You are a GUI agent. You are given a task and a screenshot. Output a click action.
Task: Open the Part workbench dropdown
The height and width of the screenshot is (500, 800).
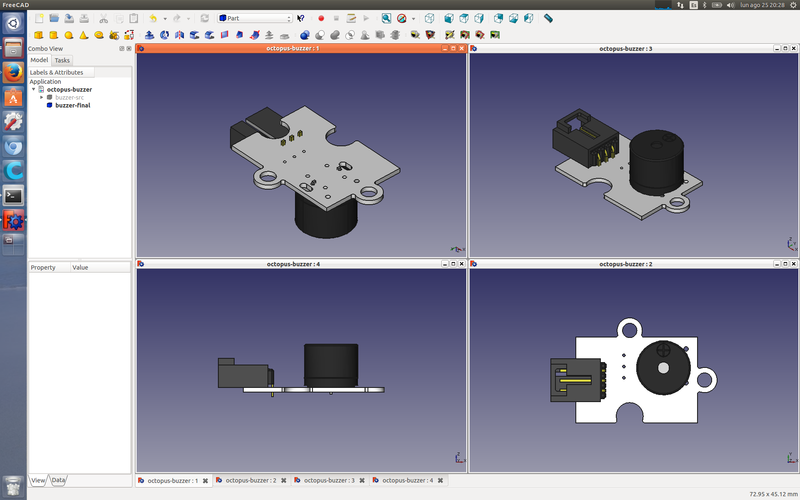click(254, 18)
